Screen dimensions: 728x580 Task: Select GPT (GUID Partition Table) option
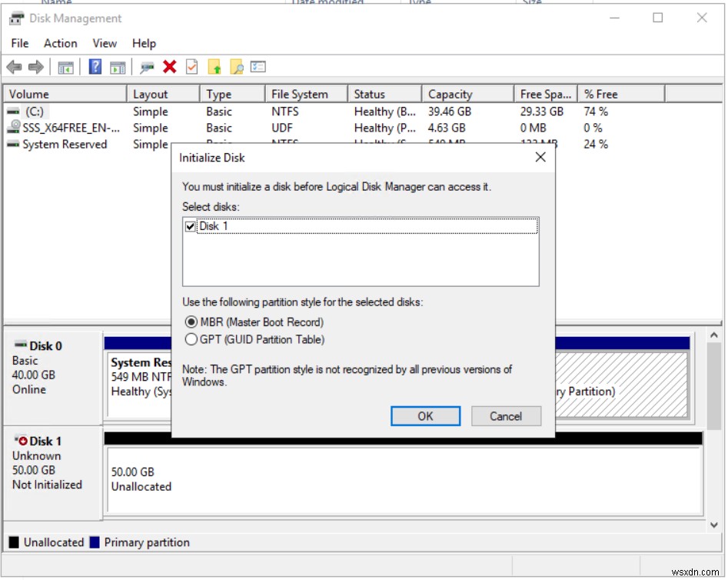point(191,338)
